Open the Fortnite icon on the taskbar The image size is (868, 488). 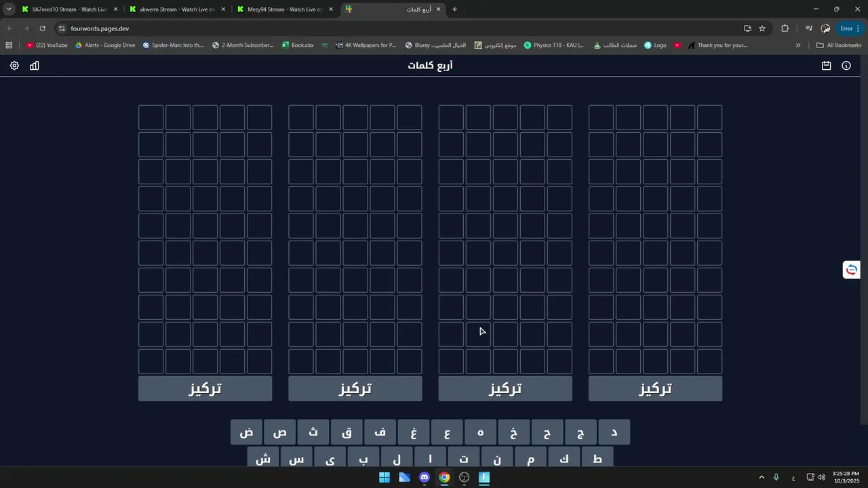pos(484,477)
